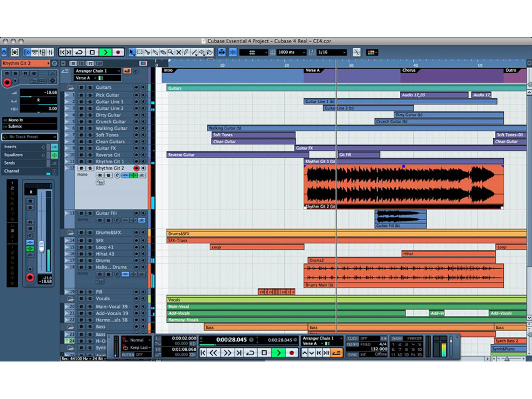This screenshot has width=532, height=399.
Task: Open the No Track Preset selector
Action: coord(29,136)
